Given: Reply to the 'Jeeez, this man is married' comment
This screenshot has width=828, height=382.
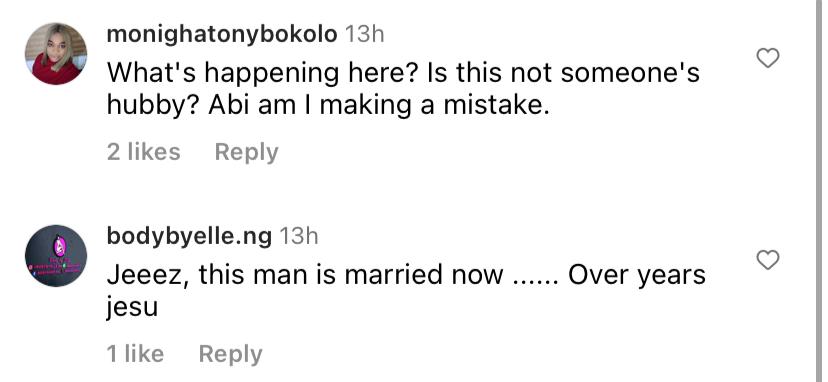Looking at the screenshot, I should pos(230,354).
